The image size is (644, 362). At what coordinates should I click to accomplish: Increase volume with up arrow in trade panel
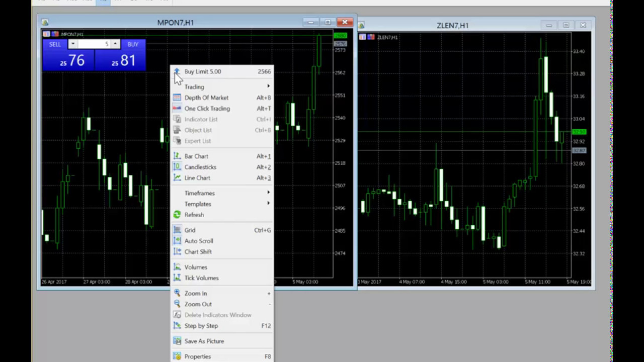115,44
